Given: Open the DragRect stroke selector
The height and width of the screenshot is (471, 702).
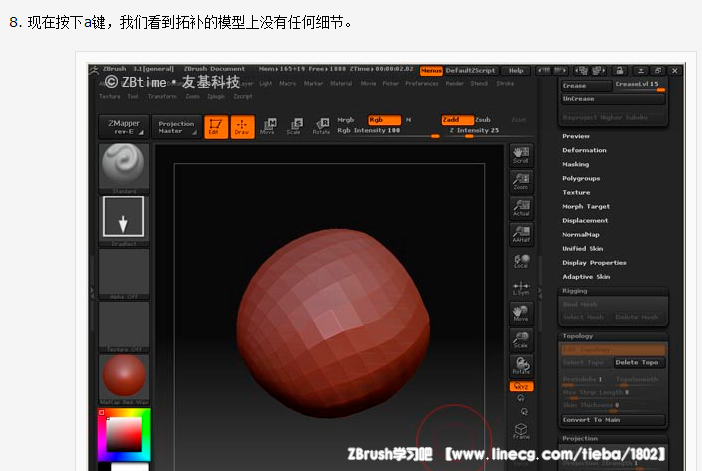Looking at the screenshot, I should [x=124, y=220].
